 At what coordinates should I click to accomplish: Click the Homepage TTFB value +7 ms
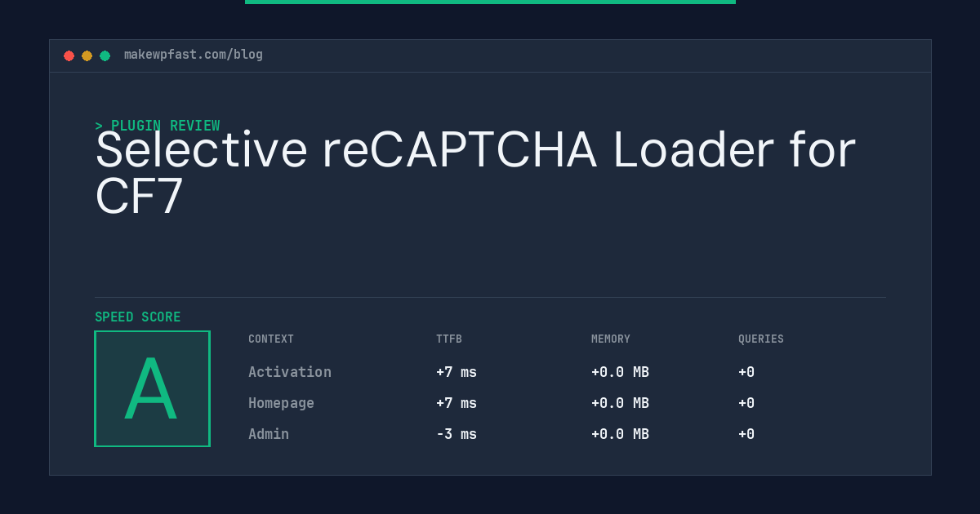click(x=457, y=403)
